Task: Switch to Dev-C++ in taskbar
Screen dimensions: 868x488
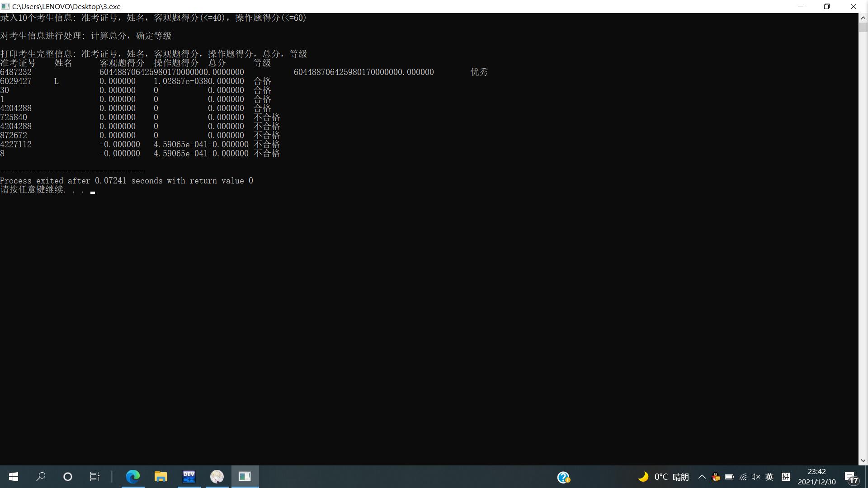Action: pyautogui.click(x=189, y=477)
